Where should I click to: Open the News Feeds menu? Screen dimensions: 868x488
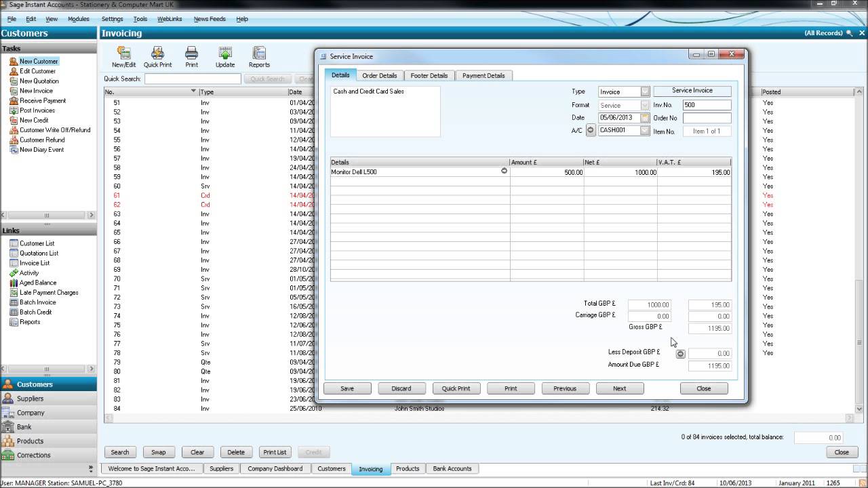point(210,19)
